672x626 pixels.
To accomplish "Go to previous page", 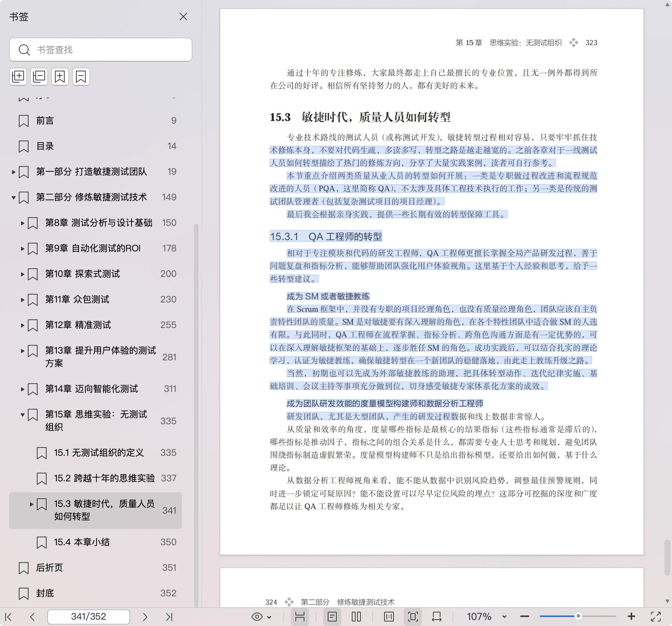I will click(x=32, y=617).
